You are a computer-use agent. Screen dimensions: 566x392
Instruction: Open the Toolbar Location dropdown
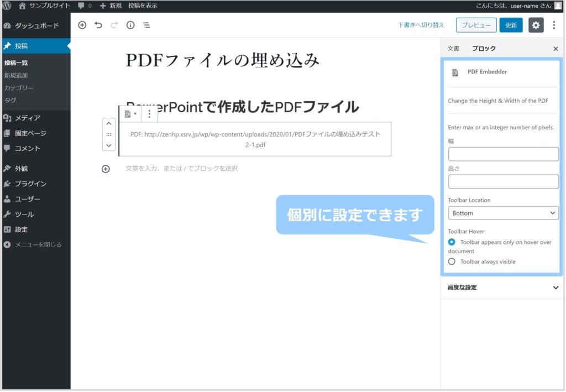(x=503, y=213)
